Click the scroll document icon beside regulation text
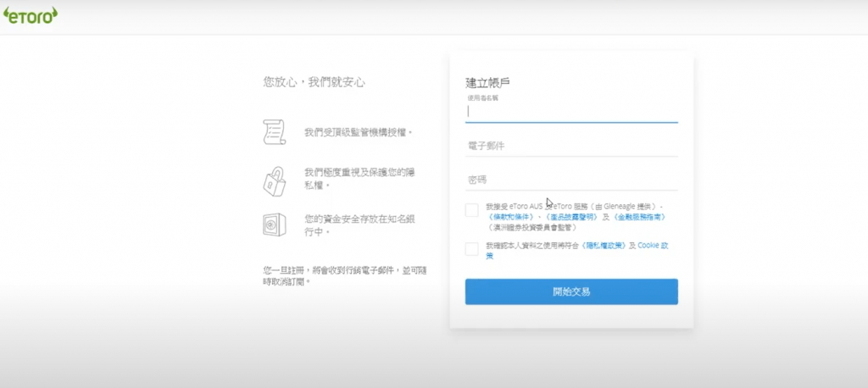Screen dimensions: 868x388 [x=274, y=131]
